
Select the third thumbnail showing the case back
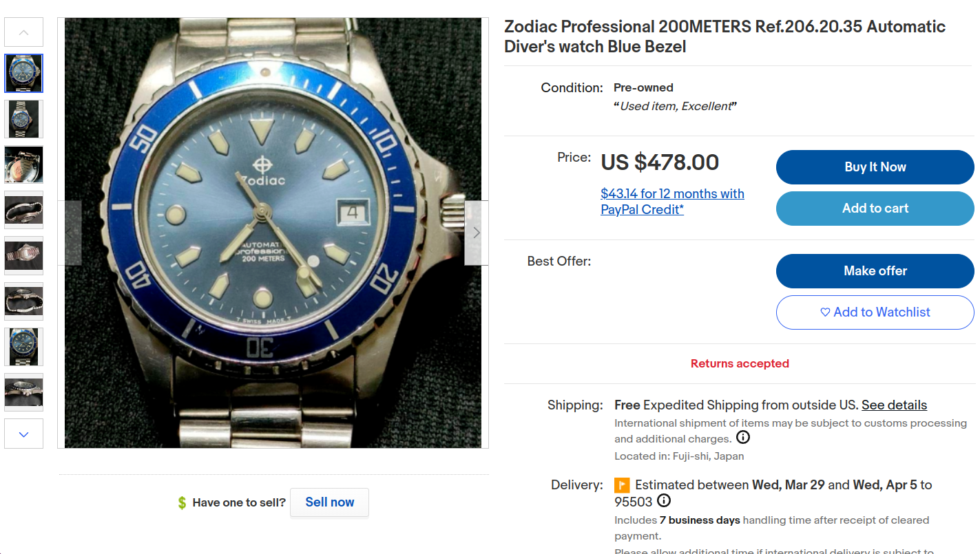(24, 164)
